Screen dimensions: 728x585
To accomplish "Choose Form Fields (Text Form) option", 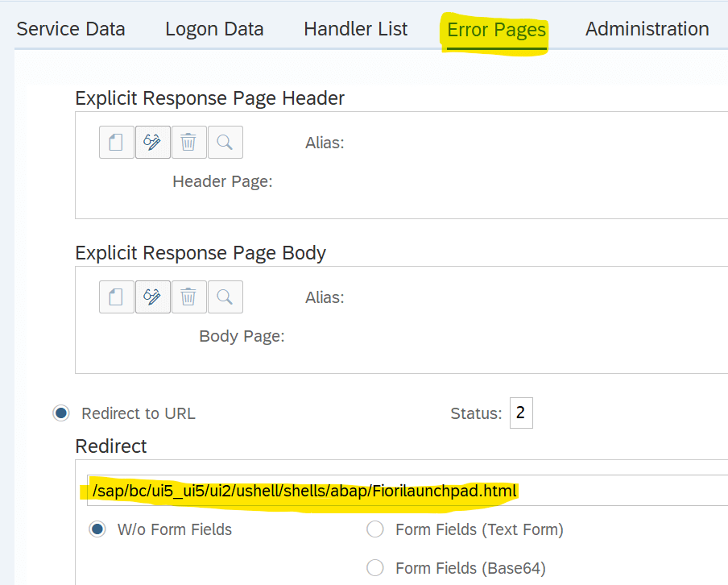I will [x=375, y=529].
